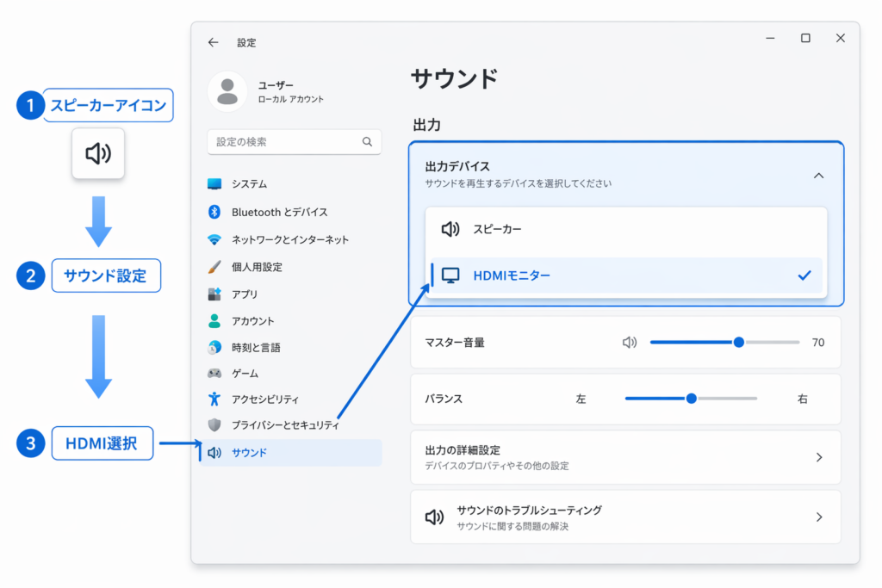Image resolution: width=882 pixels, height=588 pixels.
Task: Click the 70 volume value
Action: [818, 343]
